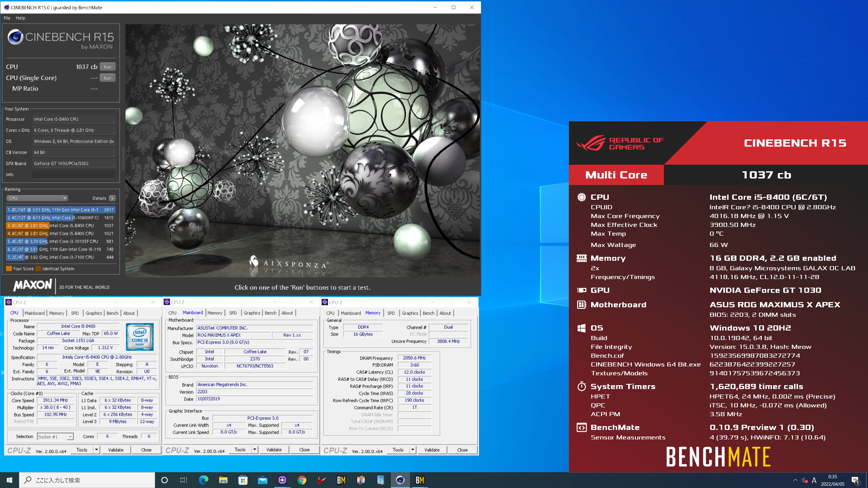Click the Info text field in Cinebench
The width and height of the screenshot is (868, 488).
pos(74,174)
